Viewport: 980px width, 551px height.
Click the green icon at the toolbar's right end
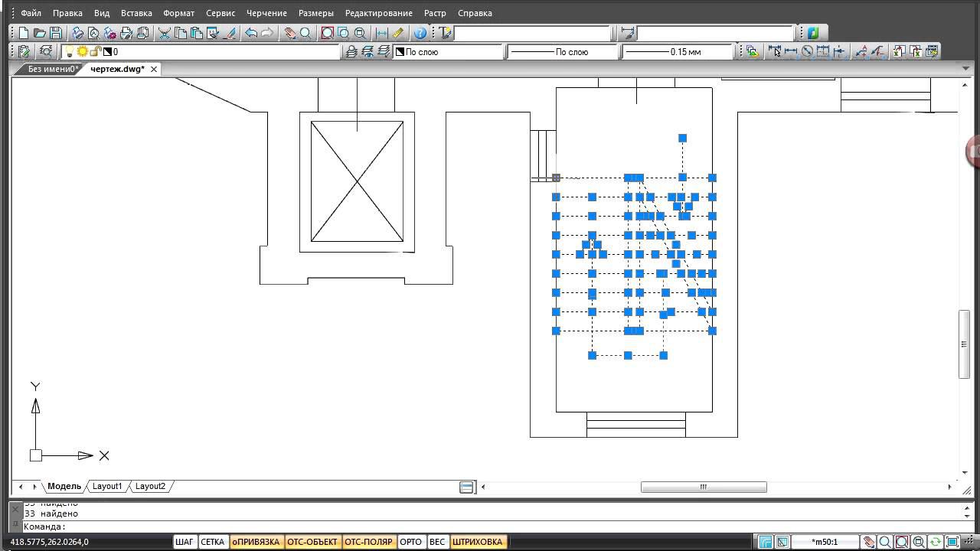tap(813, 33)
